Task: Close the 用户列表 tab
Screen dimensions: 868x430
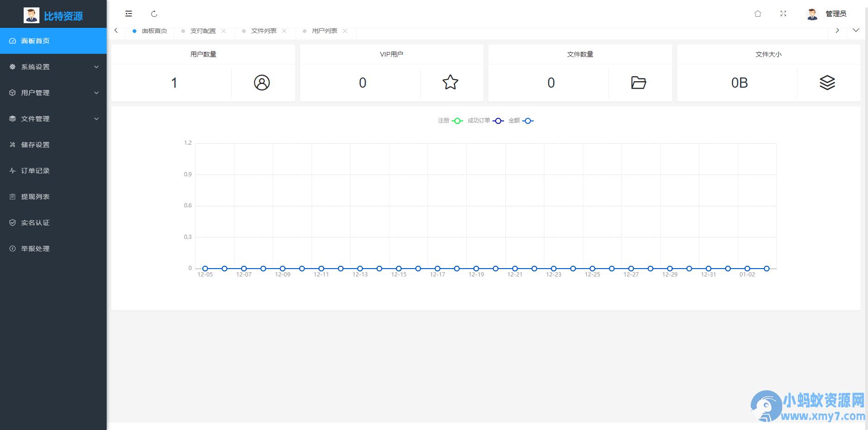Action: click(x=345, y=31)
